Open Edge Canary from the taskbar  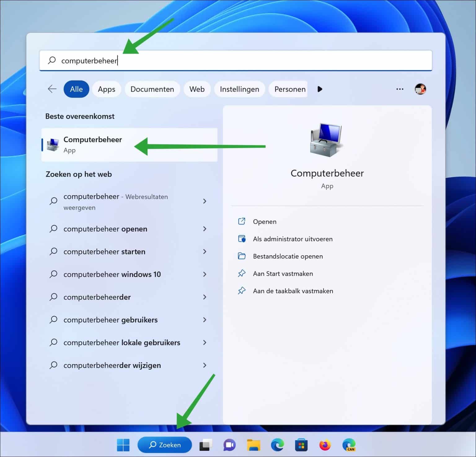(349, 445)
